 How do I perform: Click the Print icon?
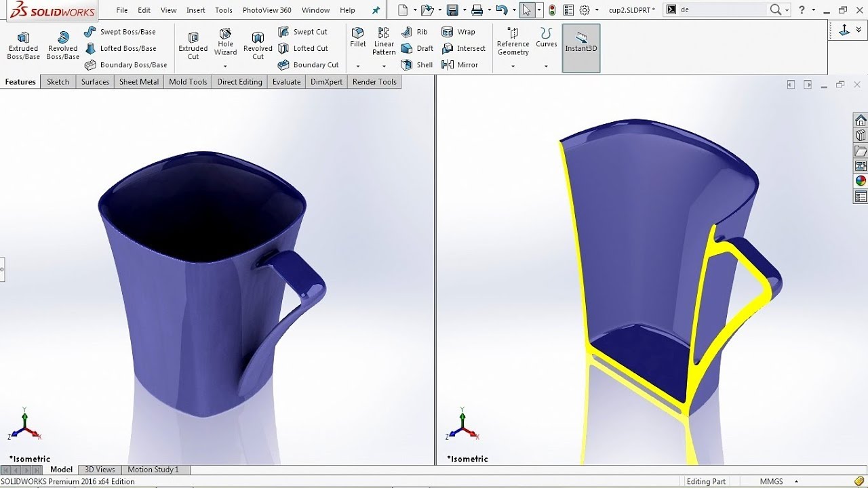point(477,10)
